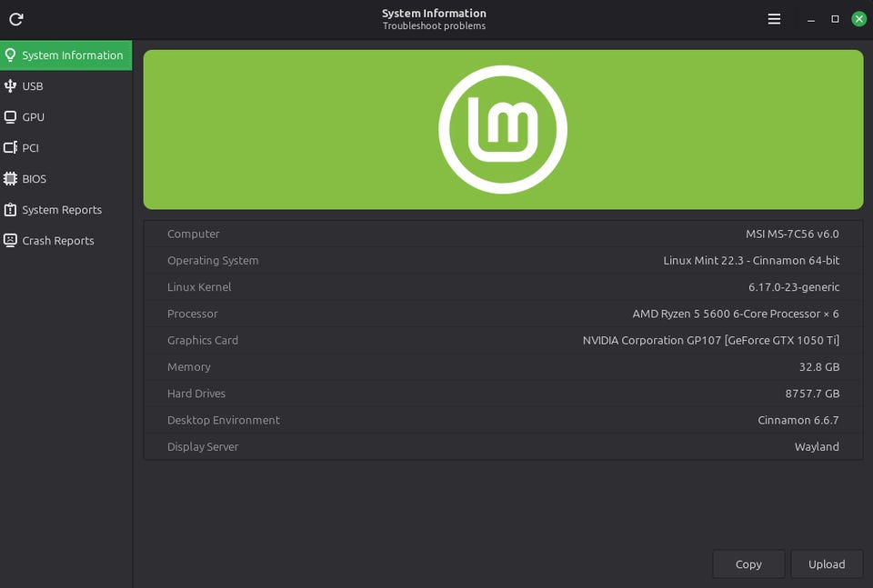The height and width of the screenshot is (588, 873).
Task: Minimize the System Information window
Action: (x=811, y=19)
